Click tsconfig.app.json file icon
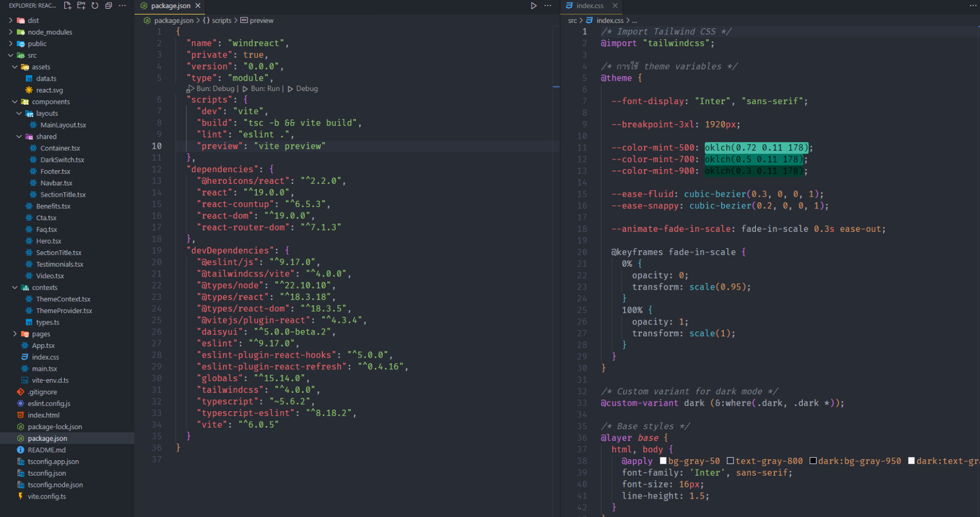980x517 pixels. (x=20, y=462)
